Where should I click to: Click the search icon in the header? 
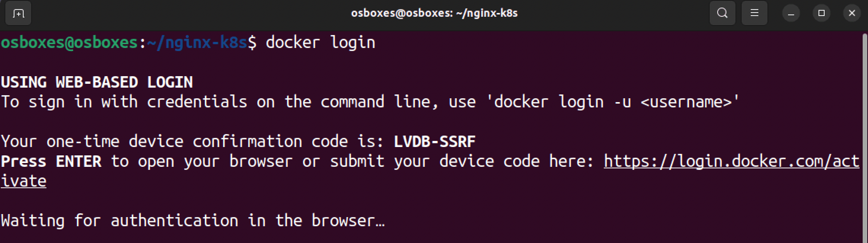click(722, 14)
